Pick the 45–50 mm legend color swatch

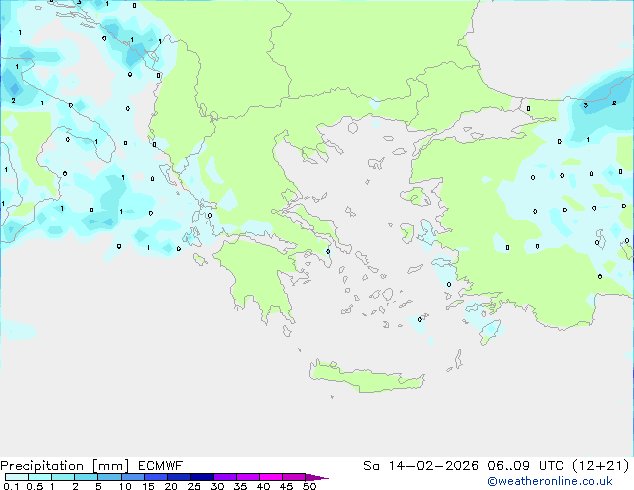(294, 477)
